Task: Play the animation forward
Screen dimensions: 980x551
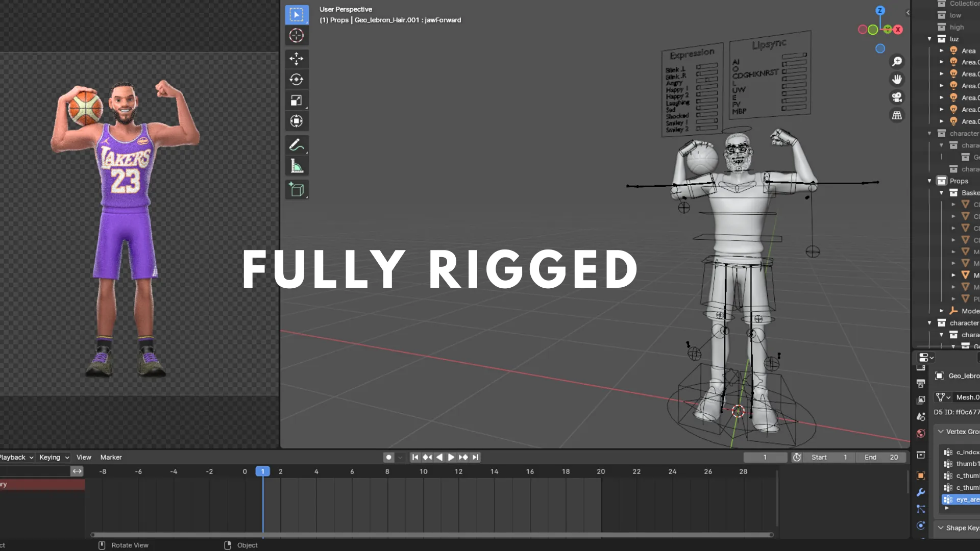Action: coord(451,458)
